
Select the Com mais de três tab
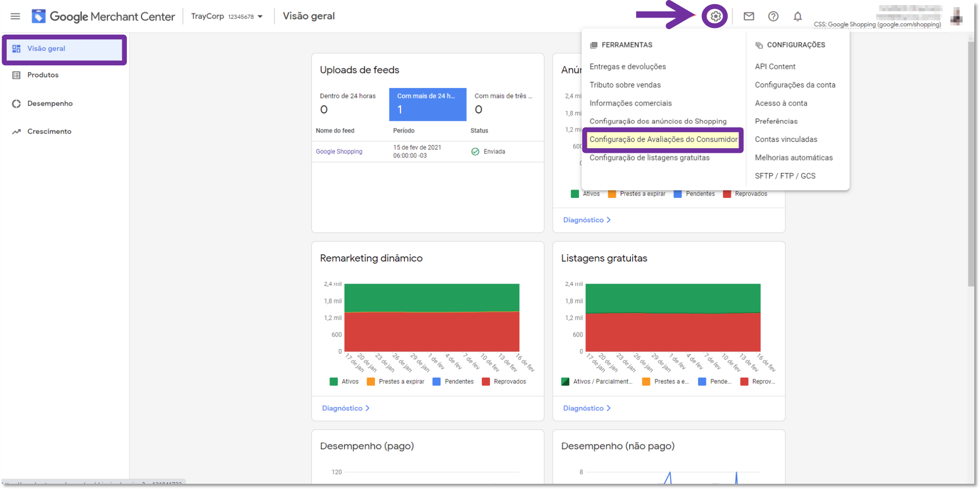pos(505,104)
